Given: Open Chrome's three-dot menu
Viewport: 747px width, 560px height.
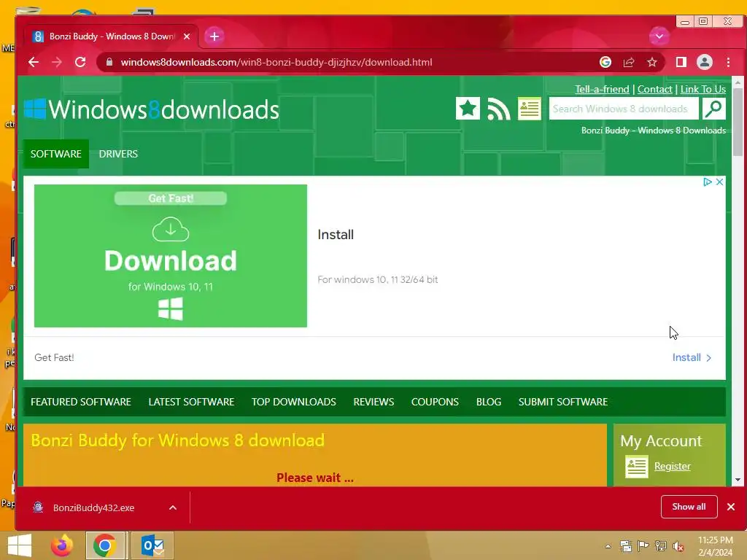Looking at the screenshot, I should coord(728,62).
